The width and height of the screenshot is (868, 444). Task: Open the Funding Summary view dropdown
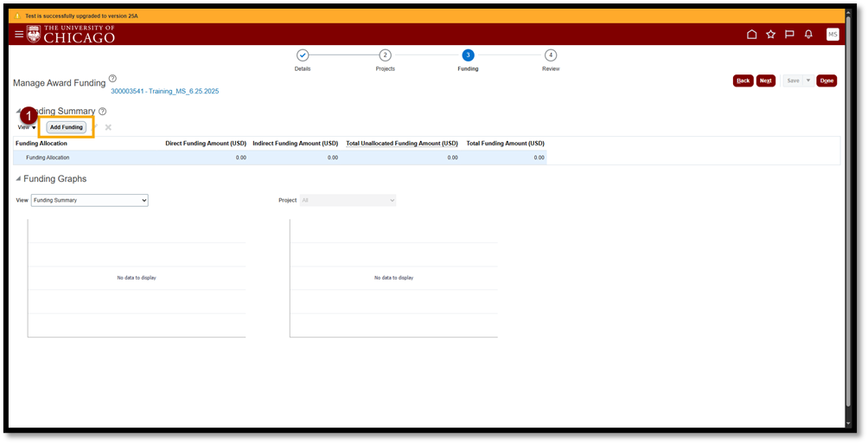89,200
